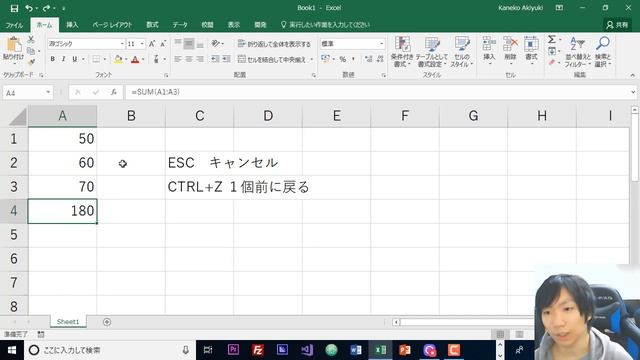Select cell A3 containing 70
Image resolution: width=640 pixels, height=360 pixels.
(x=62, y=187)
